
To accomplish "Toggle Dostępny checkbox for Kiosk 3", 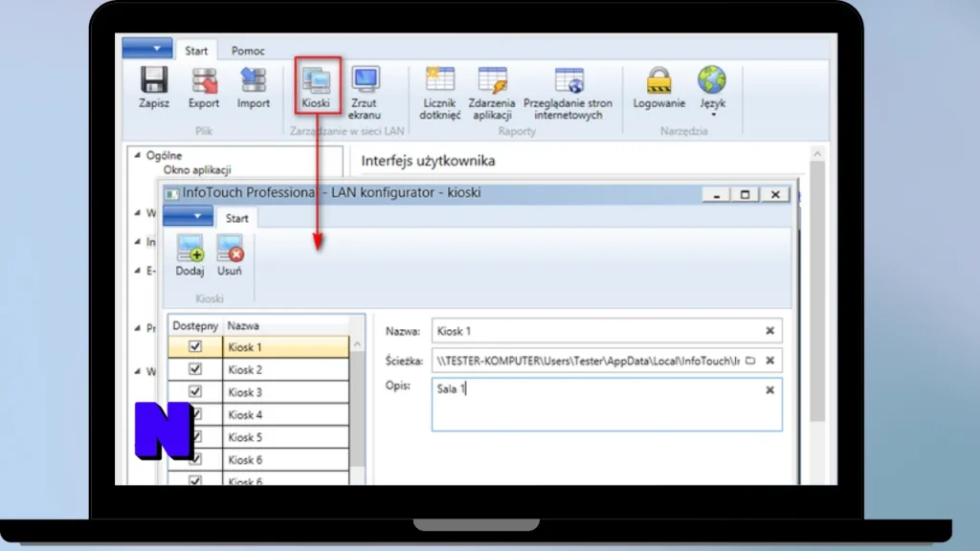I will (x=195, y=391).
